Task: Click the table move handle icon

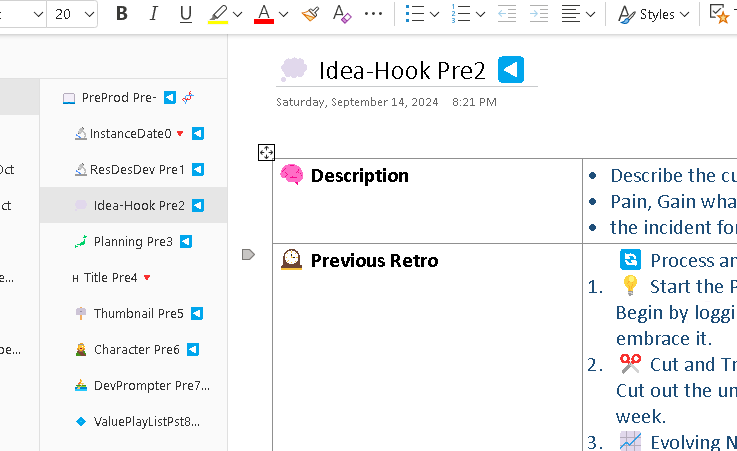Action: pyautogui.click(x=267, y=152)
